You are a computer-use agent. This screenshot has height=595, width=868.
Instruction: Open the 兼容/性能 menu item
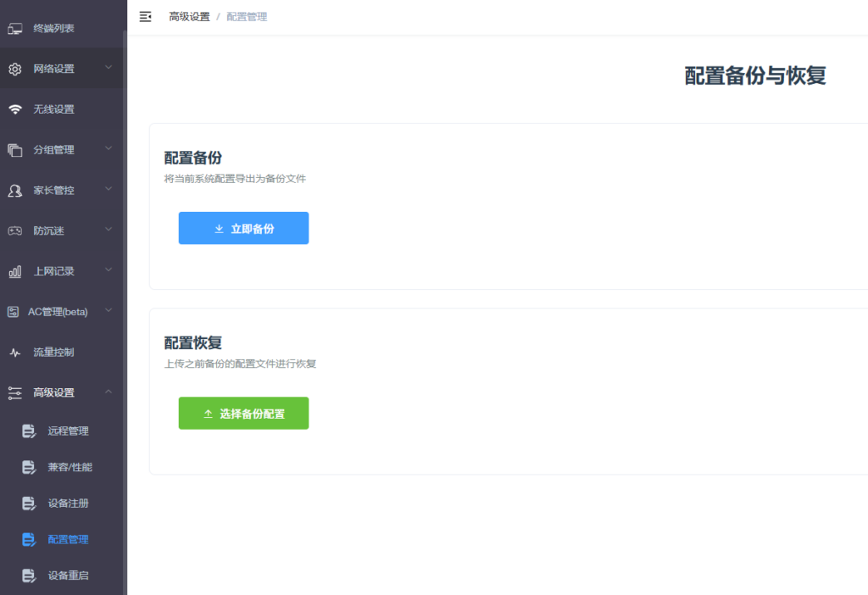(x=70, y=467)
